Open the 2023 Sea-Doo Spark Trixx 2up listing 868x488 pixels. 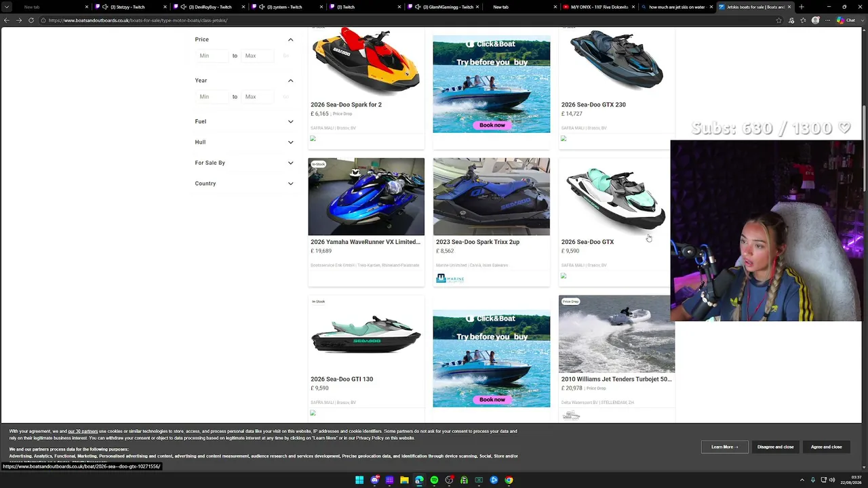coord(477,242)
